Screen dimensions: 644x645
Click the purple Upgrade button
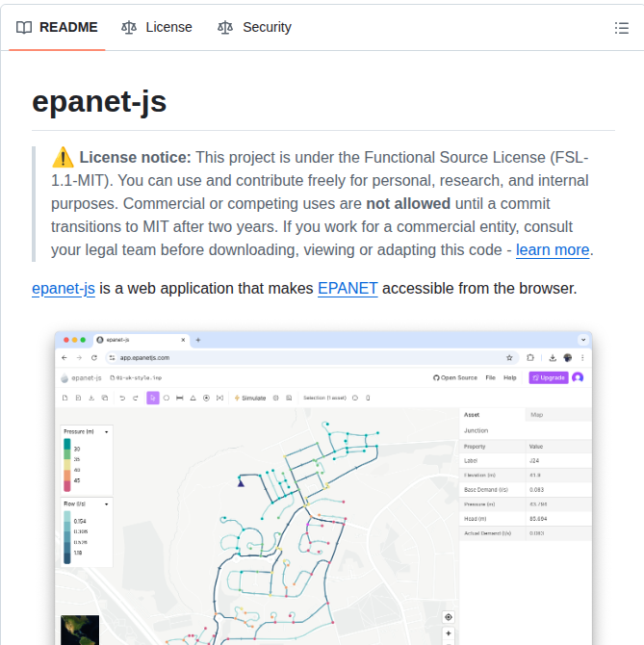pos(549,377)
